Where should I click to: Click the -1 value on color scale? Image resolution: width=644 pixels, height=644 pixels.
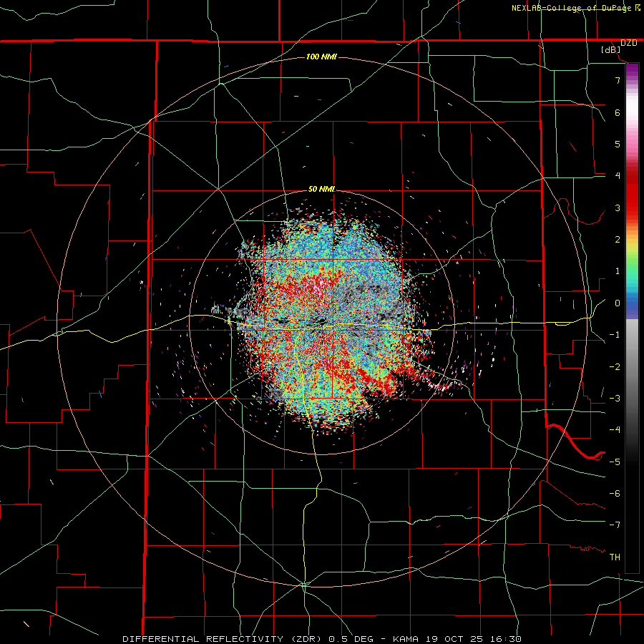tap(615, 335)
